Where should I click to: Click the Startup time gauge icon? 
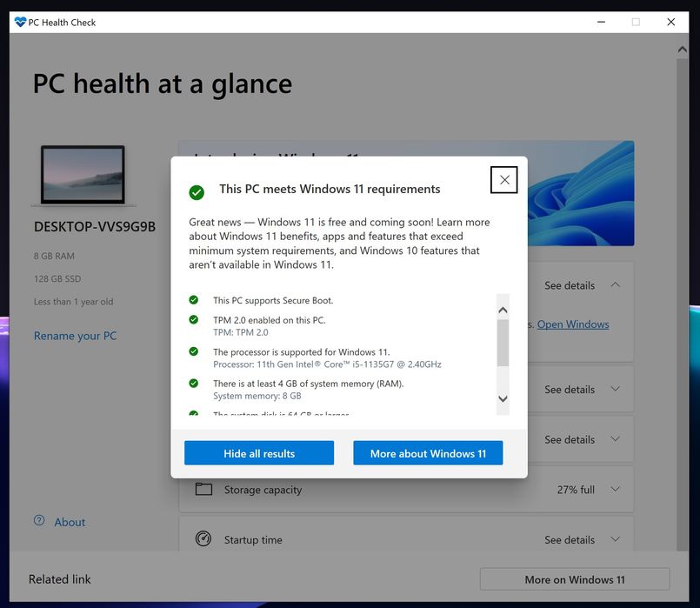[x=203, y=538]
